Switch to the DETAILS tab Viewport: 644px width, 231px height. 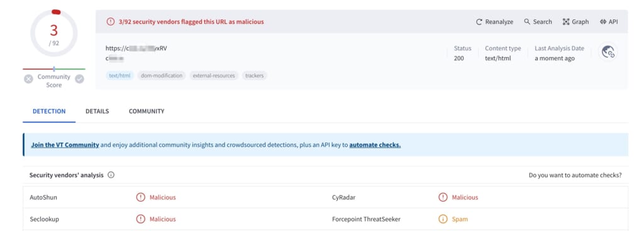(97, 111)
